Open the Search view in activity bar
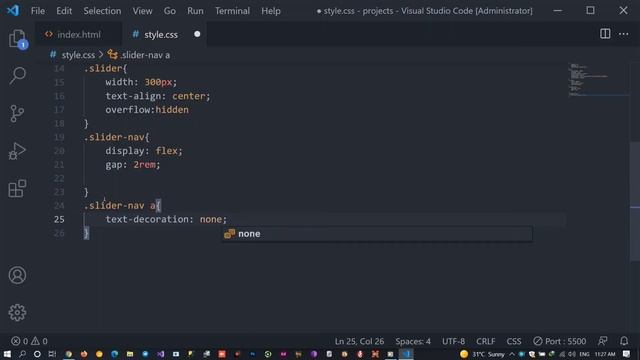 pyautogui.click(x=17, y=76)
